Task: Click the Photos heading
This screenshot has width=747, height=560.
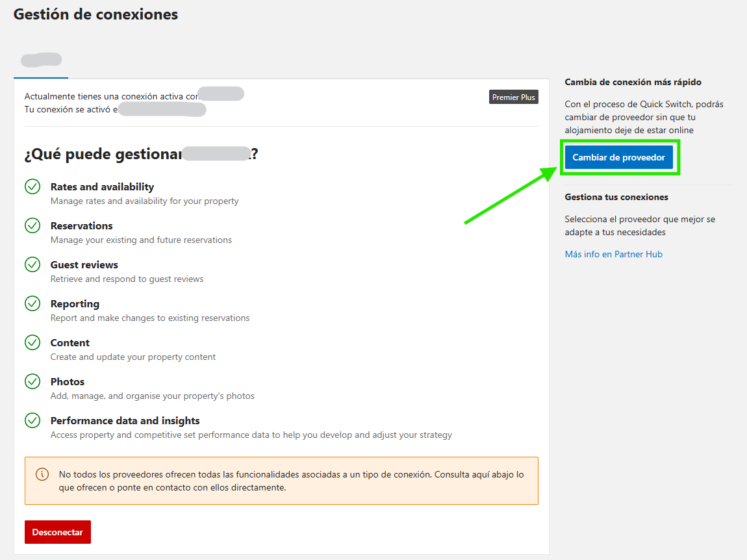Action: (67, 382)
